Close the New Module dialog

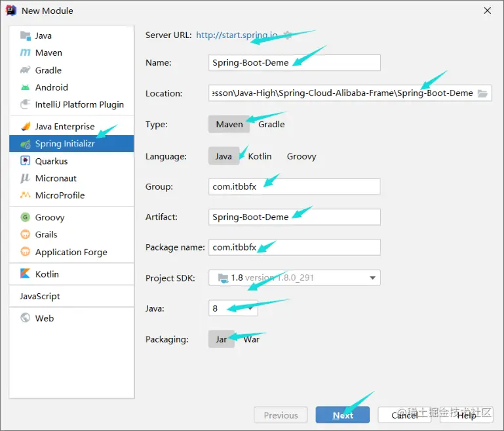pyautogui.click(x=487, y=10)
